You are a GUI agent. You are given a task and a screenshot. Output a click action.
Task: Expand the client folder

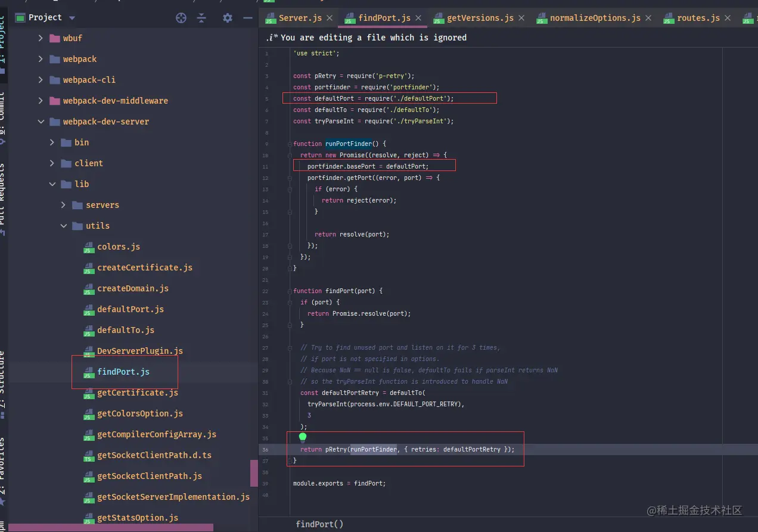(52, 163)
